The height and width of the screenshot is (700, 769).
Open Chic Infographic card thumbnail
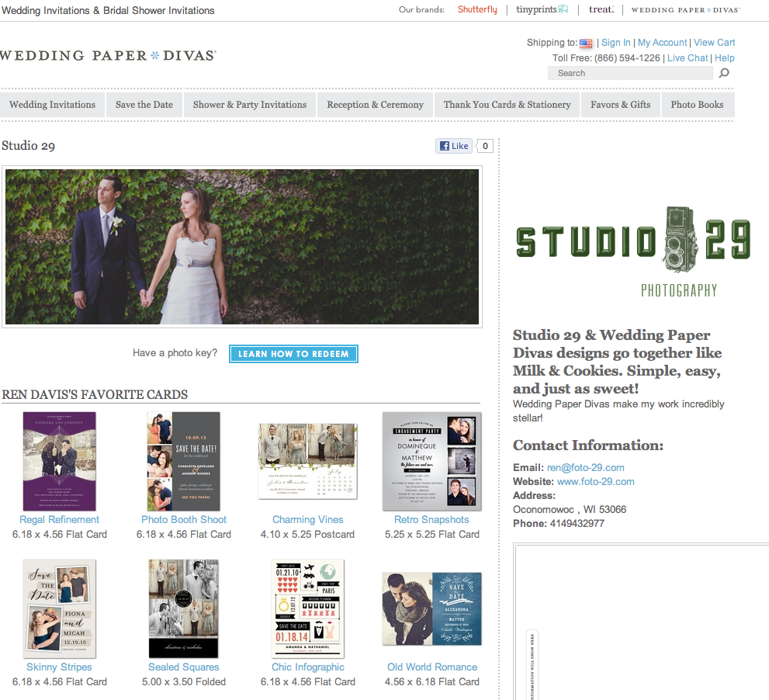tap(308, 608)
